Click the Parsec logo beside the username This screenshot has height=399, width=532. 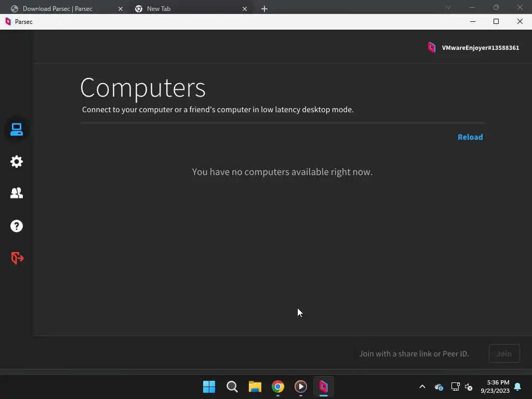click(x=432, y=47)
